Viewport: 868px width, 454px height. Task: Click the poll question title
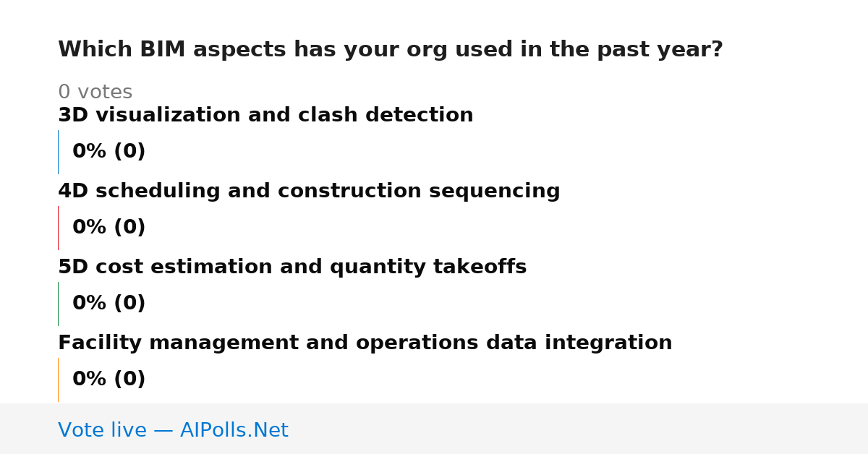click(x=391, y=50)
